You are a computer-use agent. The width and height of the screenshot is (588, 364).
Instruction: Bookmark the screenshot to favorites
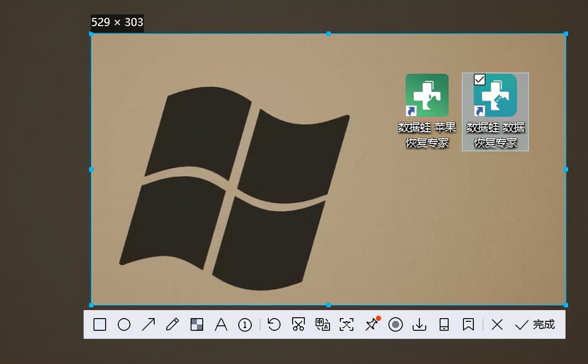pyautogui.click(x=468, y=324)
